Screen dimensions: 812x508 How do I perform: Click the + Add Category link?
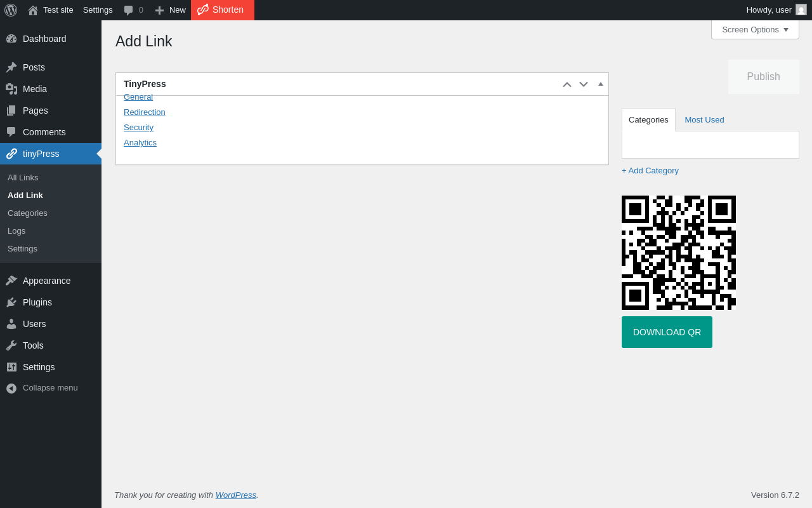point(650,171)
